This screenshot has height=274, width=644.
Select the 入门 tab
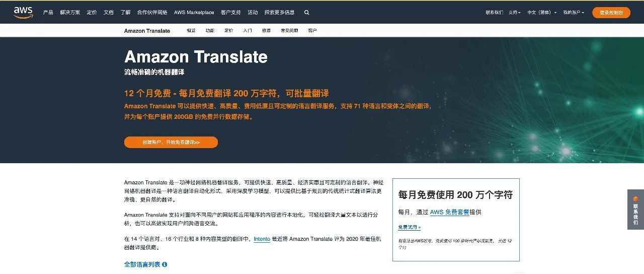point(247,31)
